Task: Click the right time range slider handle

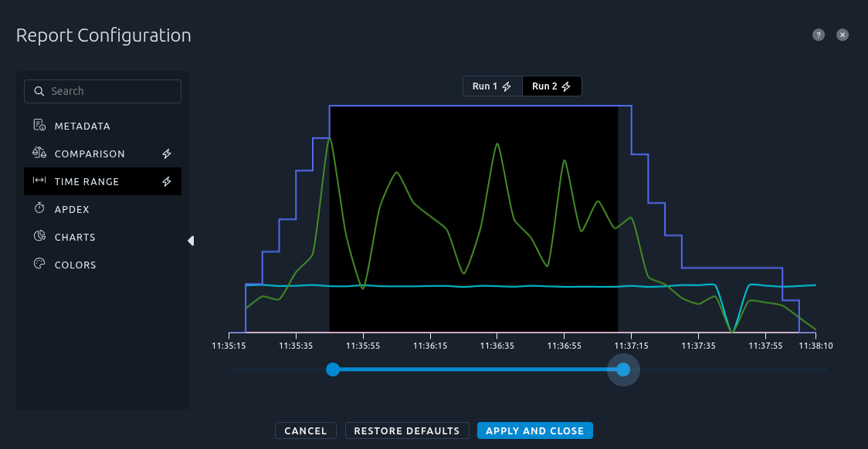Action: coord(623,370)
